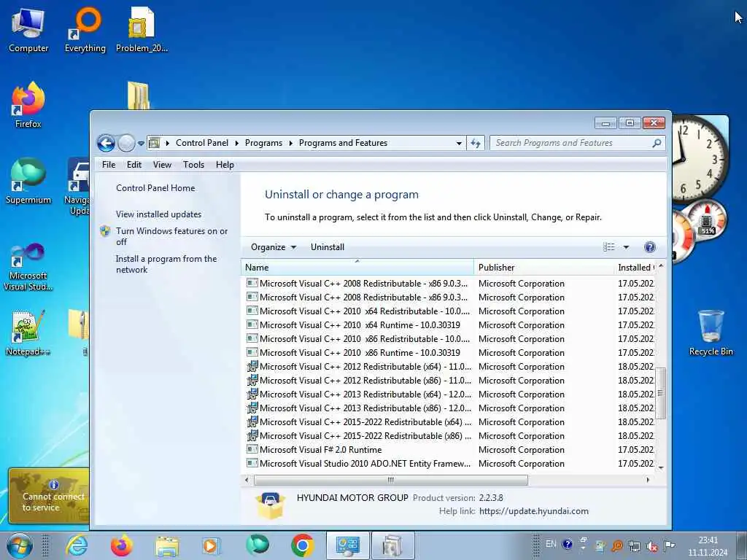The width and height of the screenshot is (747, 560).
Task: Open the Edit menu
Action: (134, 165)
